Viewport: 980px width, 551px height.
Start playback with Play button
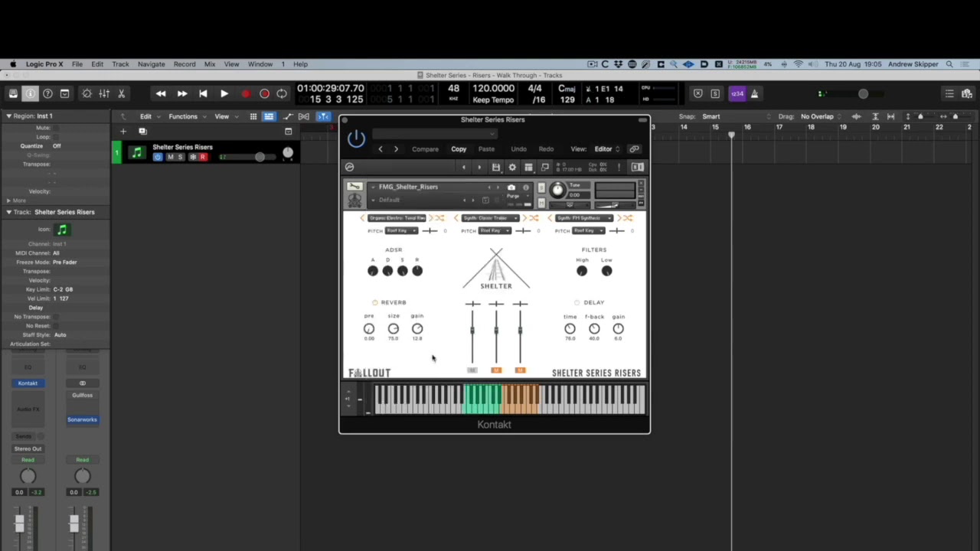click(x=224, y=93)
